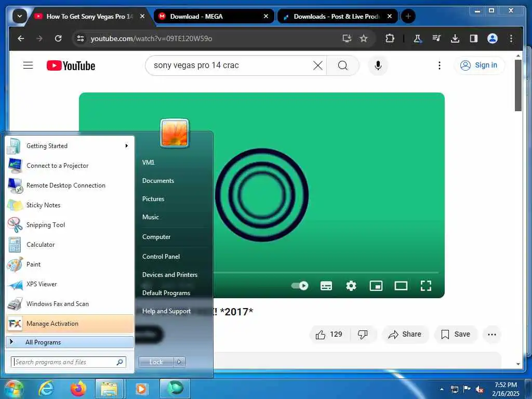Screen dimensions: 532x399
Task: Open Chrome downloads icon
Action: (x=455, y=38)
